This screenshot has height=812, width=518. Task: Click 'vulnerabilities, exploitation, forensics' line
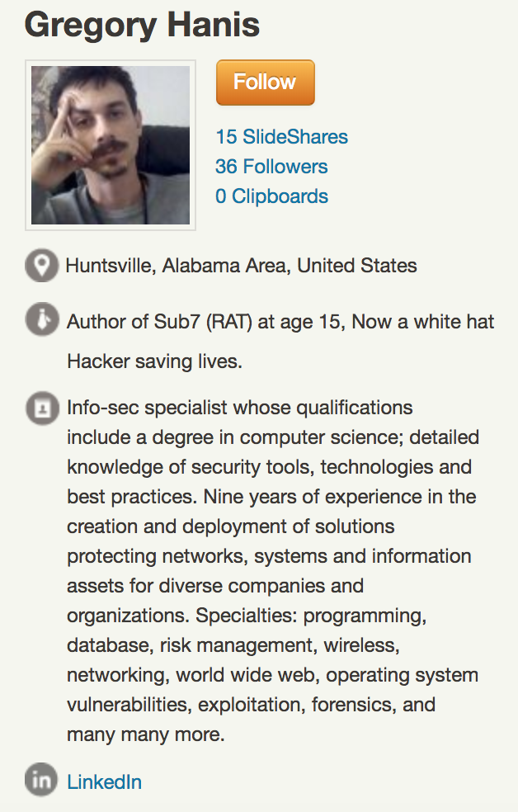pyautogui.click(x=251, y=705)
